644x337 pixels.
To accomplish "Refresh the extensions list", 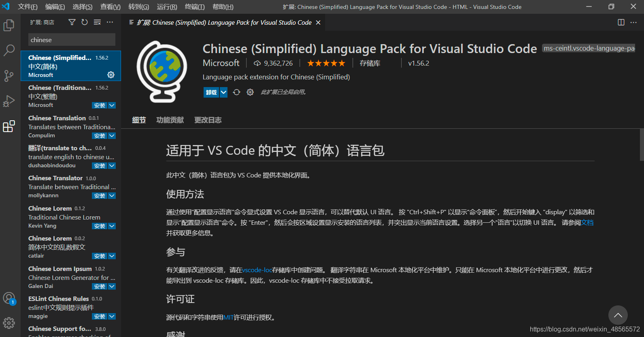I will pyautogui.click(x=85, y=22).
